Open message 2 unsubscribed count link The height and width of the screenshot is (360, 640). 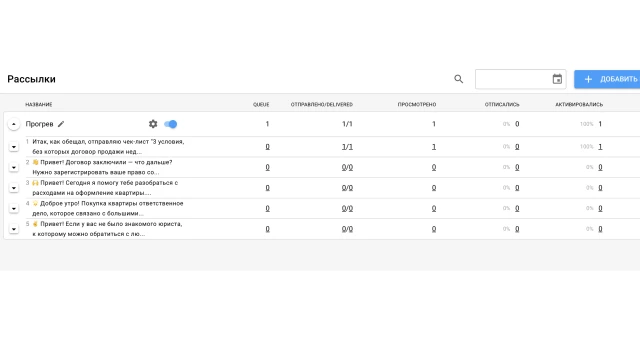[x=517, y=167]
